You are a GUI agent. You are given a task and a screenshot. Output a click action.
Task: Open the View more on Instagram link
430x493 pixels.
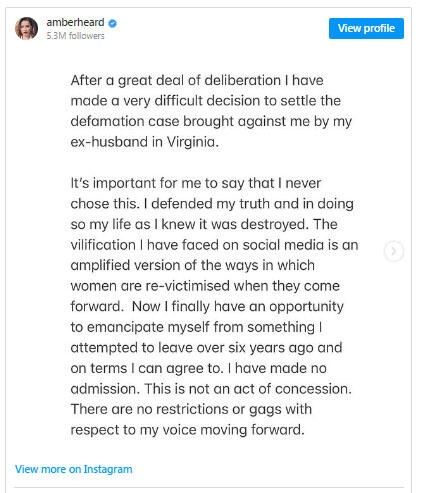click(74, 469)
